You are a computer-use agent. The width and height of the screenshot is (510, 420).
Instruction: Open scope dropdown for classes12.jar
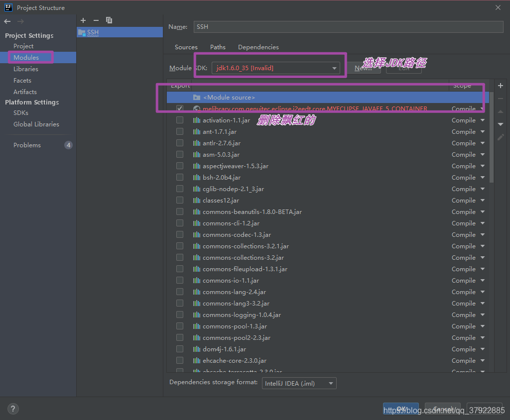(483, 200)
